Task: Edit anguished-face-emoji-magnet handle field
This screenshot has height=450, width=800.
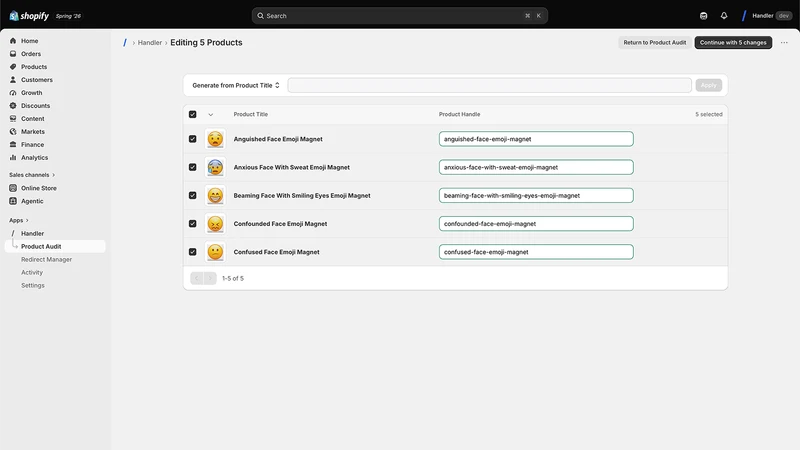Action: [x=536, y=139]
